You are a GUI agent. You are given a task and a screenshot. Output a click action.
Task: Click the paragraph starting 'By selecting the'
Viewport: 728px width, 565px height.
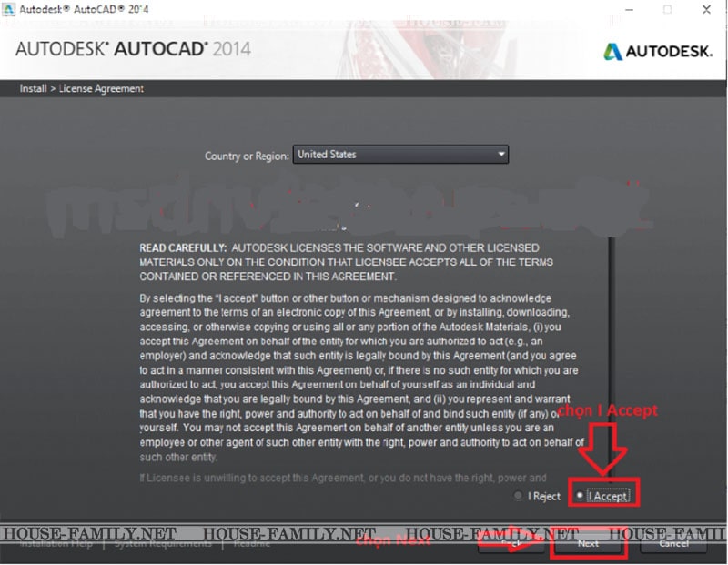click(361, 378)
